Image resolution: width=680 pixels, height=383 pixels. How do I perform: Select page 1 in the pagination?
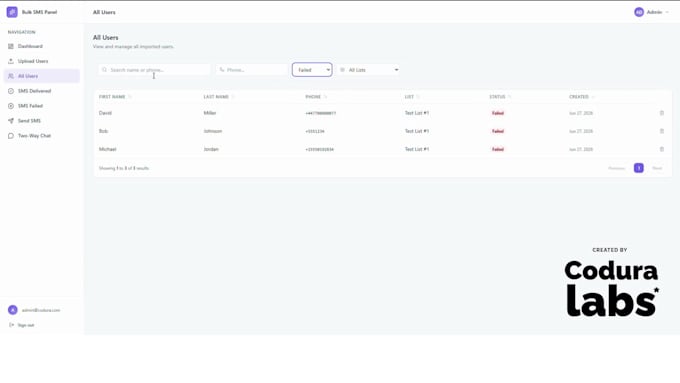(x=639, y=168)
